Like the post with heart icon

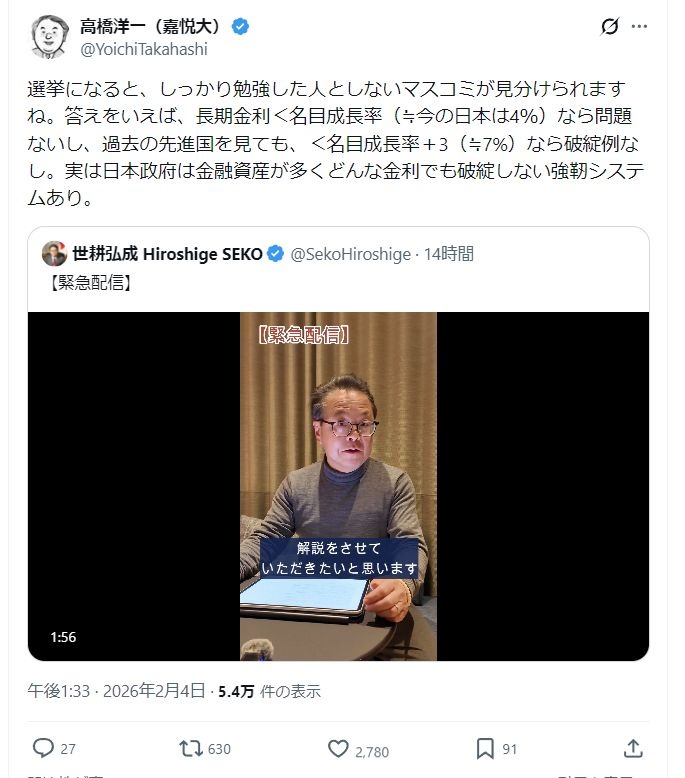(x=338, y=749)
